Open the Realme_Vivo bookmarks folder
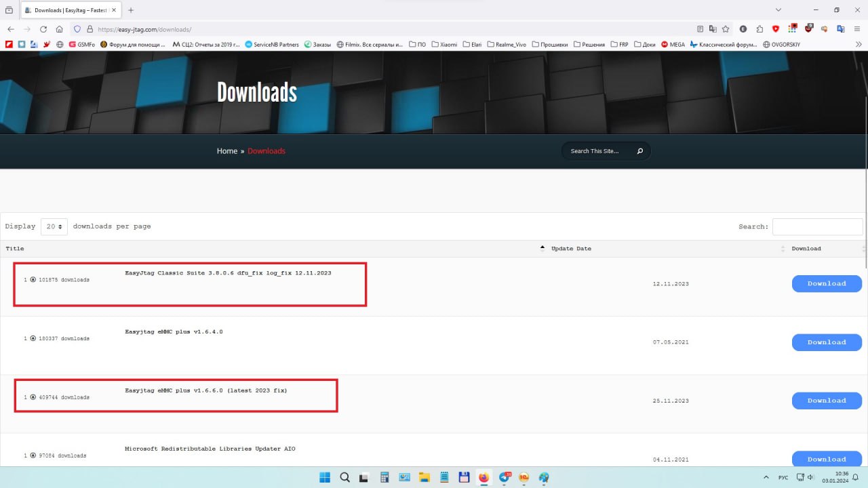This screenshot has width=868, height=488. [506, 44]
